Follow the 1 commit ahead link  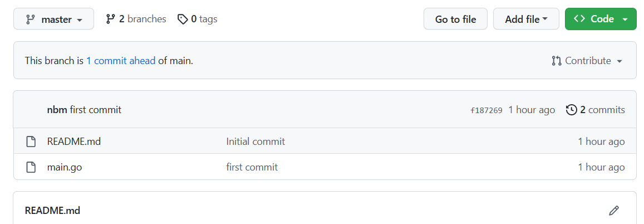point(121,61)
